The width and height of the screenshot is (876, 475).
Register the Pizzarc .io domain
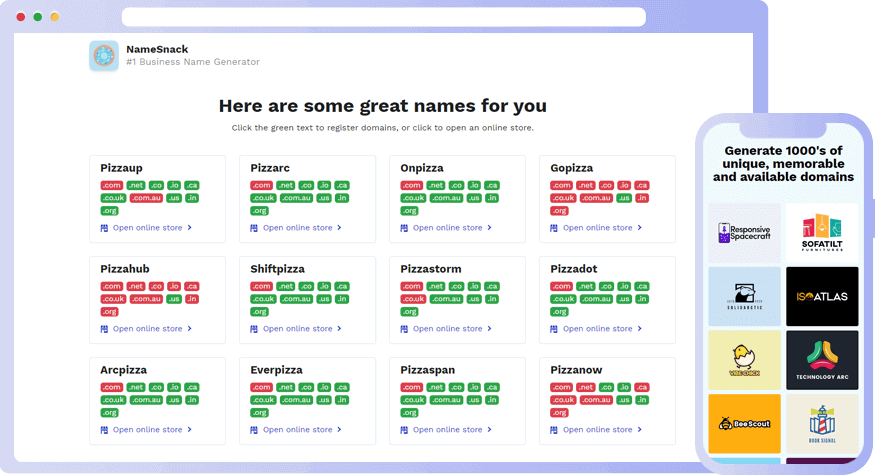coord(324,186)
